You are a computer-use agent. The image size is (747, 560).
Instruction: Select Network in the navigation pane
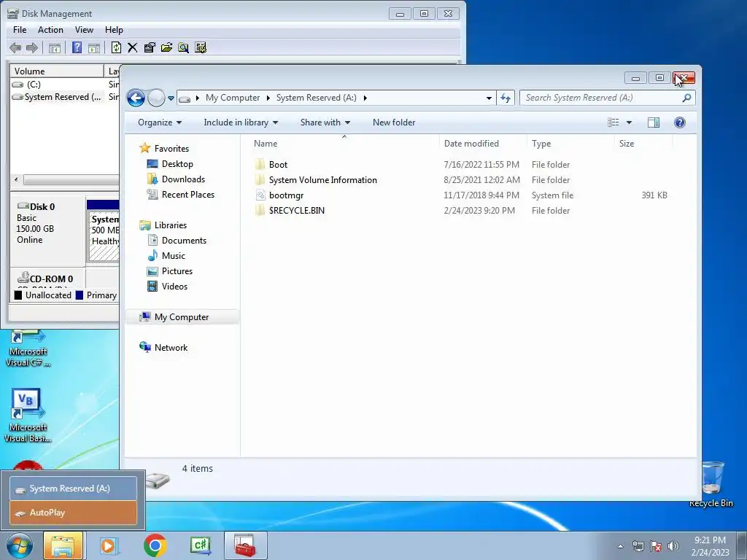pos(163,348)
